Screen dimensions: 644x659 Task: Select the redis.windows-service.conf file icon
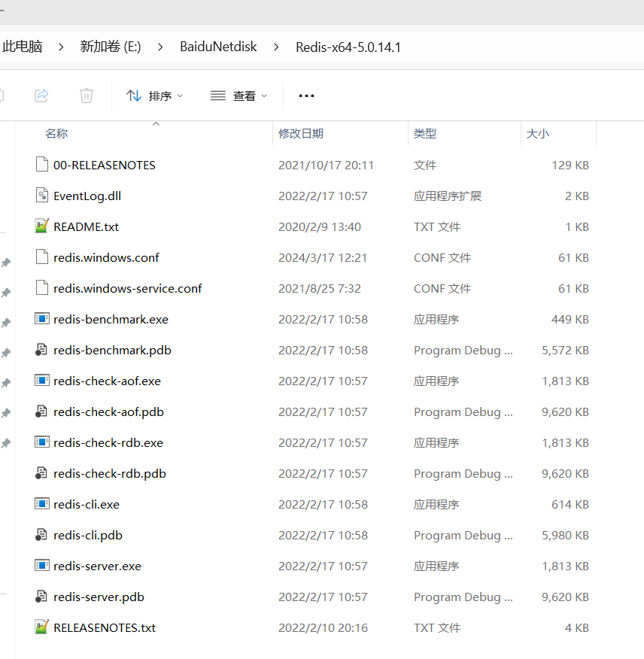[x=42, y=288]
